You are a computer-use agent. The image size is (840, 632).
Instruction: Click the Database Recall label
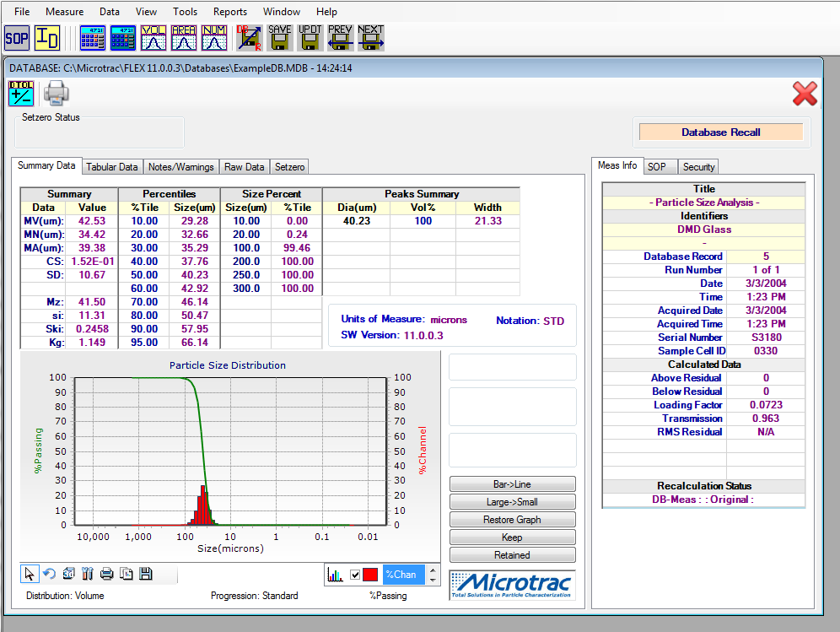pos(720,132)
